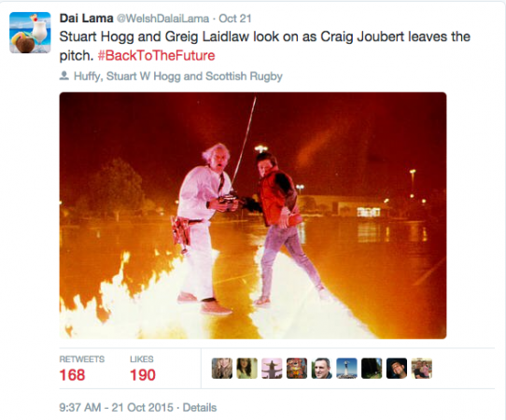Image resolution: width=506 pixels, height=420 pixels.
Task: Open the dark forest liker avatar
Action: coord(372,368)
